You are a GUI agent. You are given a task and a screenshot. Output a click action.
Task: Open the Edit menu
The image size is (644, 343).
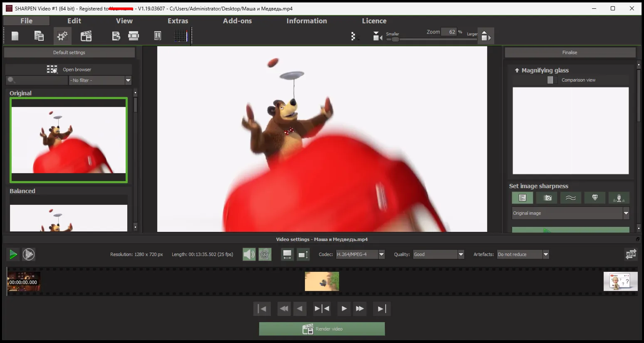point(74,21)
